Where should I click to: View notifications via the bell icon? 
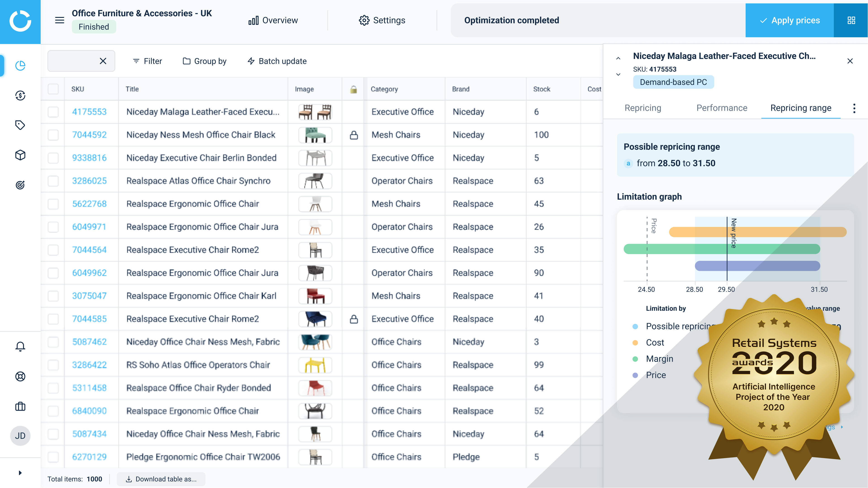tap(20, 346)
